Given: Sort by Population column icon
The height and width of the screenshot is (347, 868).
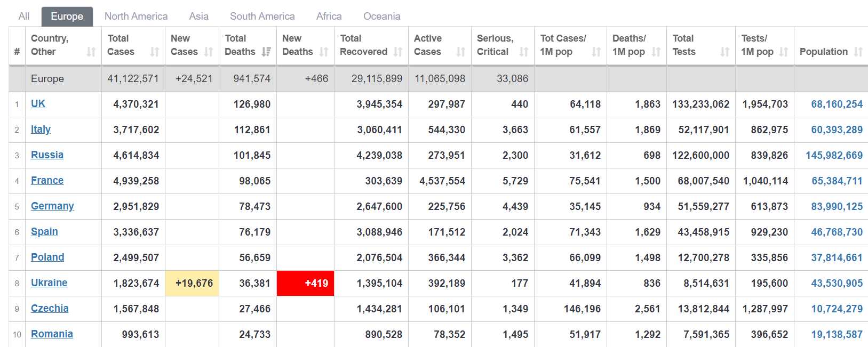Looking at the screenshot, I should click(858, 52).
